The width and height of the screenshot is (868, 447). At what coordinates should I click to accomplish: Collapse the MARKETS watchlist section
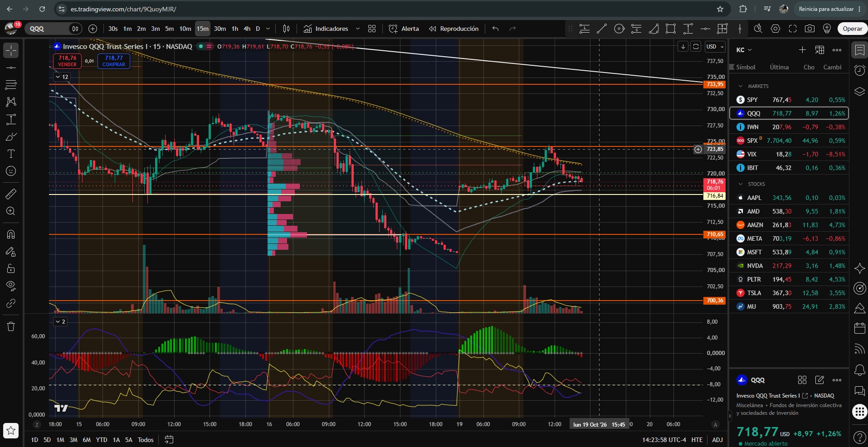[x=741, y=86]
